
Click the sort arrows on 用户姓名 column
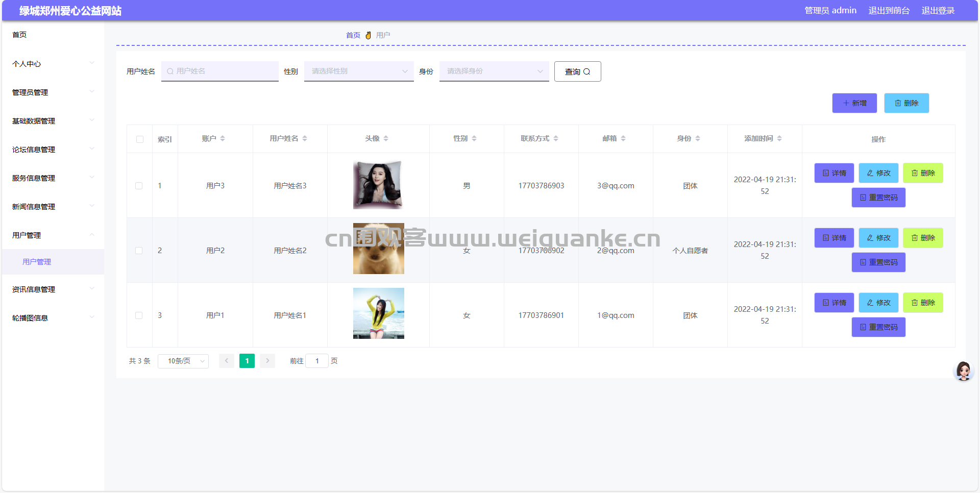[x=305, y=139]
